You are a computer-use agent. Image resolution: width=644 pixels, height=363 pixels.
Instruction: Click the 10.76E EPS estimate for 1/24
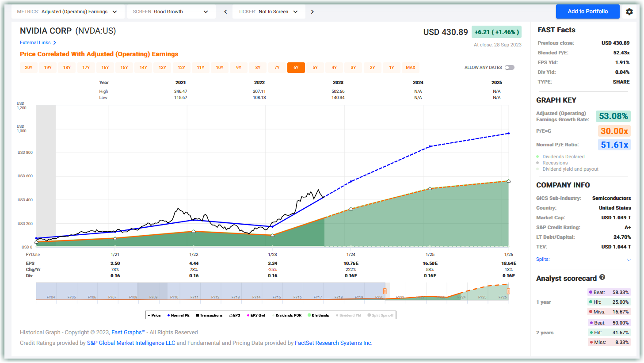pyautogui.click(x=351, y=264)
